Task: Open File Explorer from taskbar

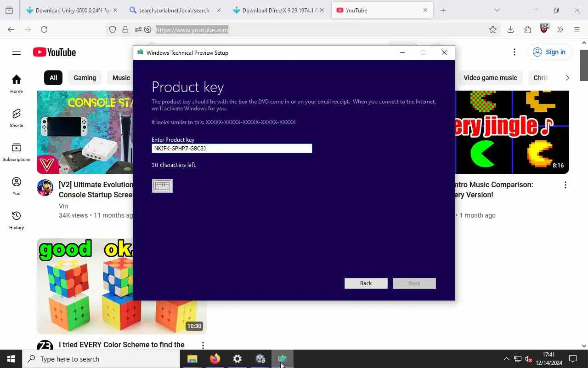Action: pos(192,359)
